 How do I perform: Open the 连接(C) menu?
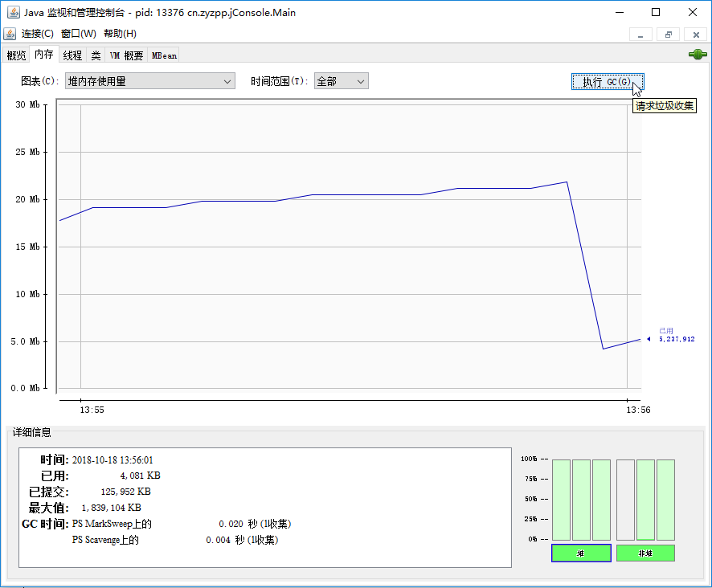pyautogui.click(x=37, y=34)
